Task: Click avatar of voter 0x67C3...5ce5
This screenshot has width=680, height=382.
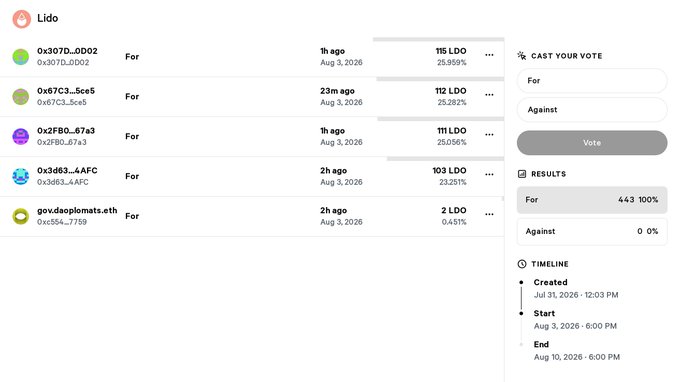Action: 20,97
